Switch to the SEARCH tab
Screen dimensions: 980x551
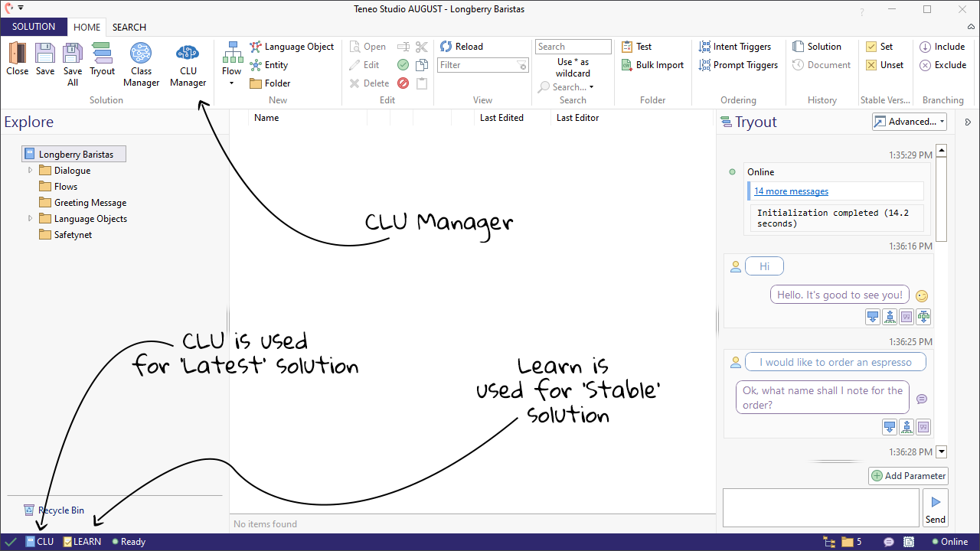129,27
